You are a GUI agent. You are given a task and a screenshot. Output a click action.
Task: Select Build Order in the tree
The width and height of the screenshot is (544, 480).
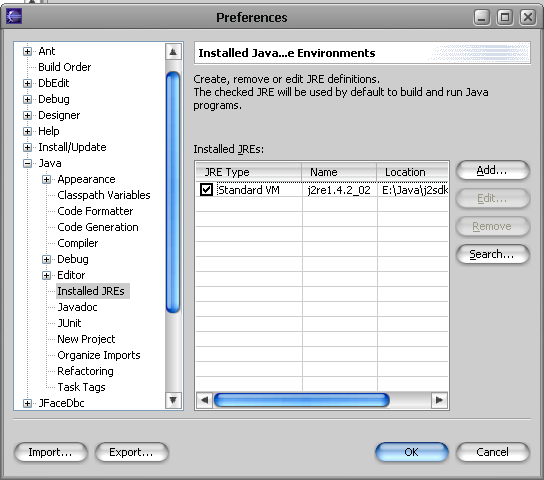(x=65, y=67)
